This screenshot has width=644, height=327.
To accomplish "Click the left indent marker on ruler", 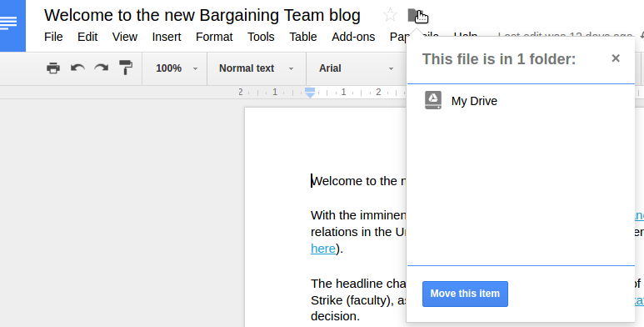I will pyautogui.click(x=310, y=93).
